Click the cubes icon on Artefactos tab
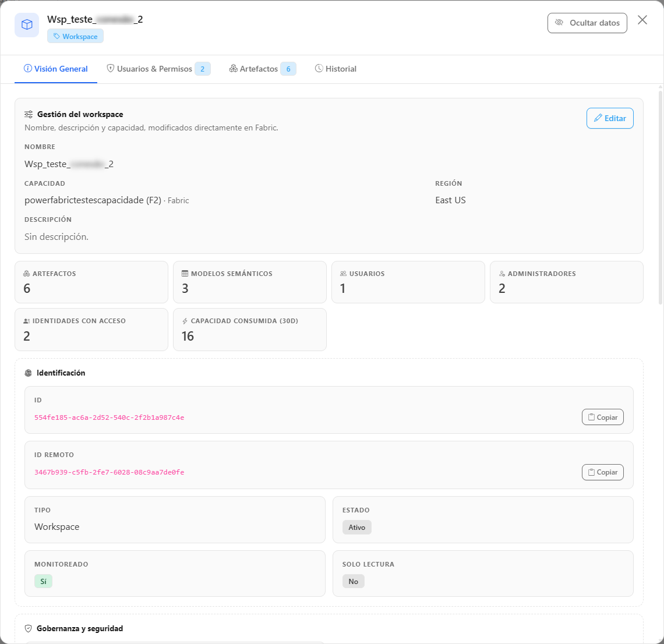 [x=234, y=68]
